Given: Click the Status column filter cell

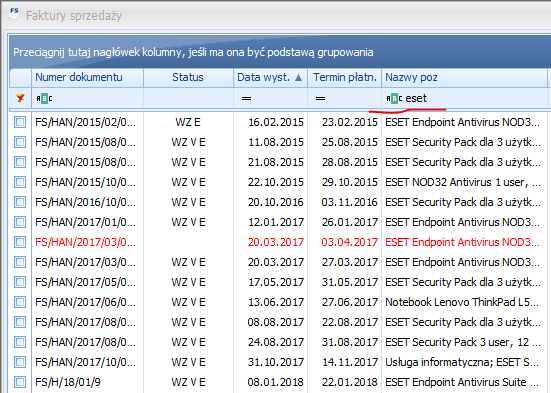Looking at the screenshot, I should [x=188, y=98].
